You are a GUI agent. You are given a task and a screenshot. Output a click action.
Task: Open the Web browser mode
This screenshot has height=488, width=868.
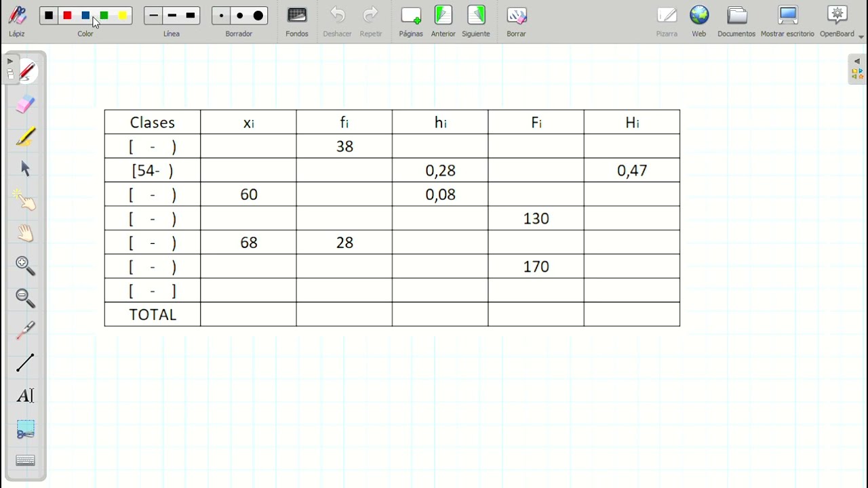coord(699,21)
